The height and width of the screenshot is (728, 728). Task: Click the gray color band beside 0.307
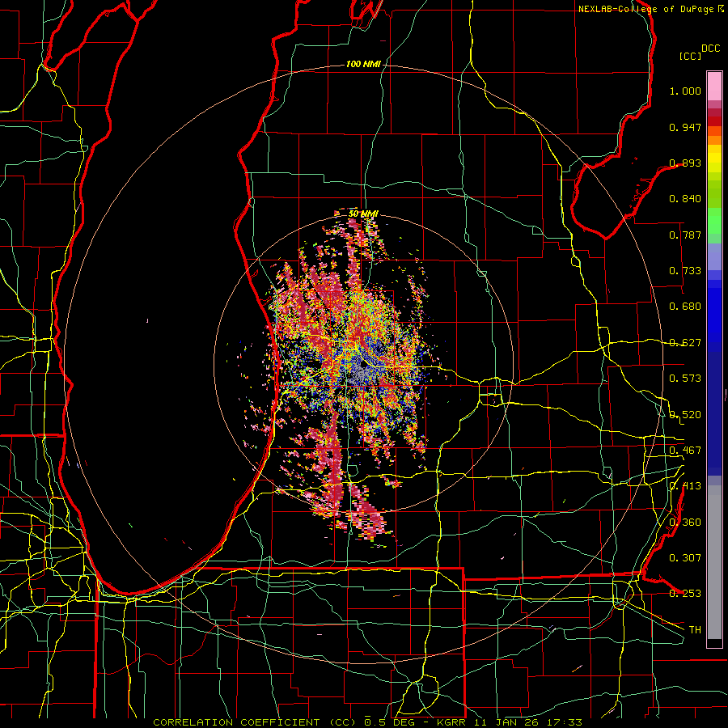click(x=714, y=562)
